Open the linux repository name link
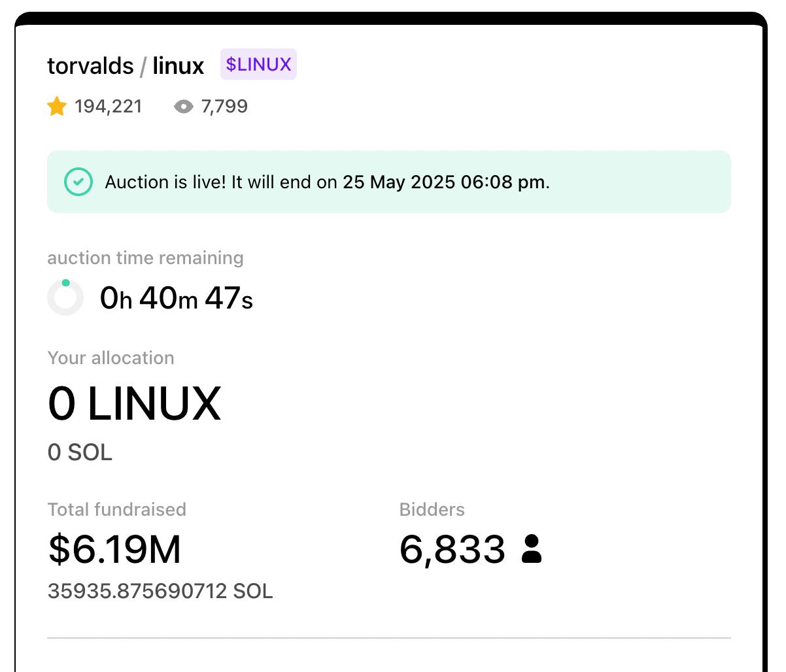Screen dimensions: 786x672 178,66
